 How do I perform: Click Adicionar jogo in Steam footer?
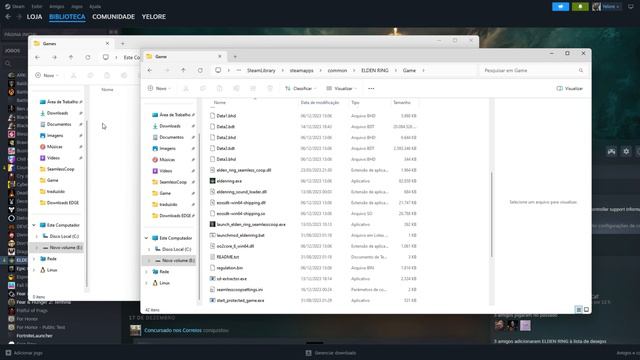24,353
